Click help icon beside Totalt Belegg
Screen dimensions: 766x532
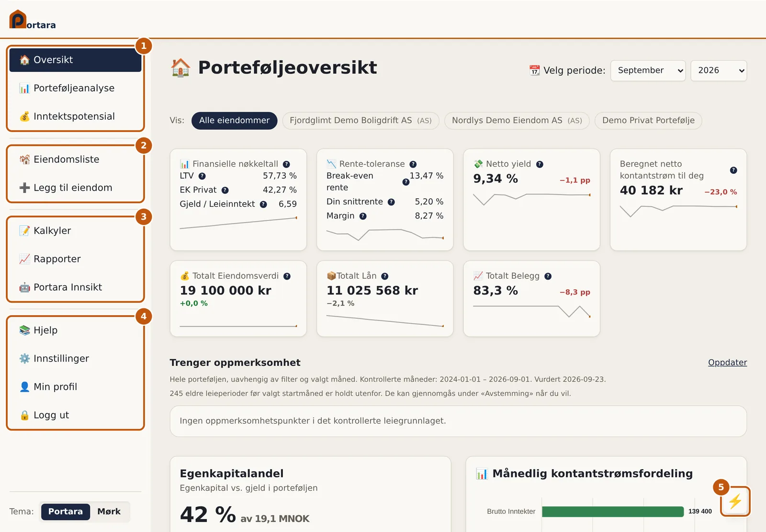[548, 276]
